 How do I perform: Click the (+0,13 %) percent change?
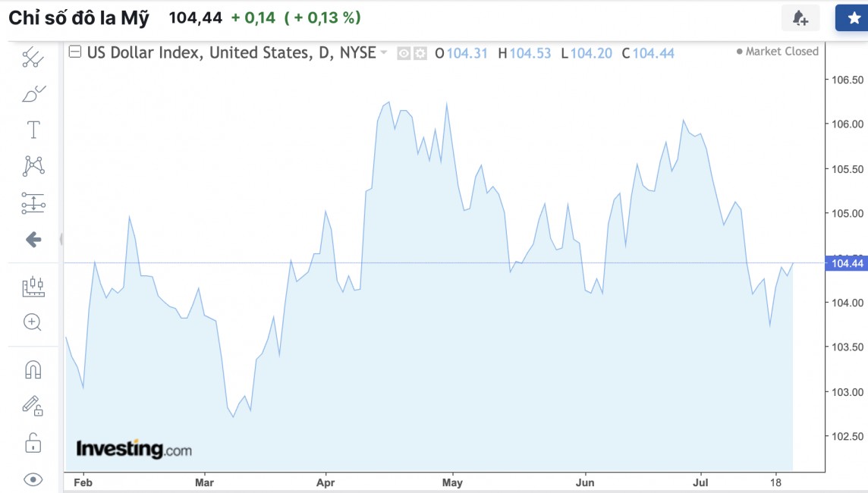tap(322, 17)
